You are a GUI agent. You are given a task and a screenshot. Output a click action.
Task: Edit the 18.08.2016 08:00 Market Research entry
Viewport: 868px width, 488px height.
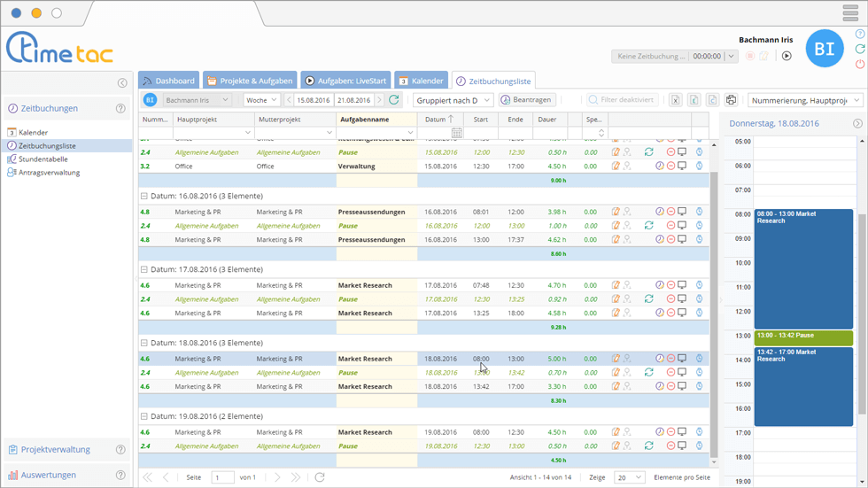pyautogui.click(x=616, y=359)
